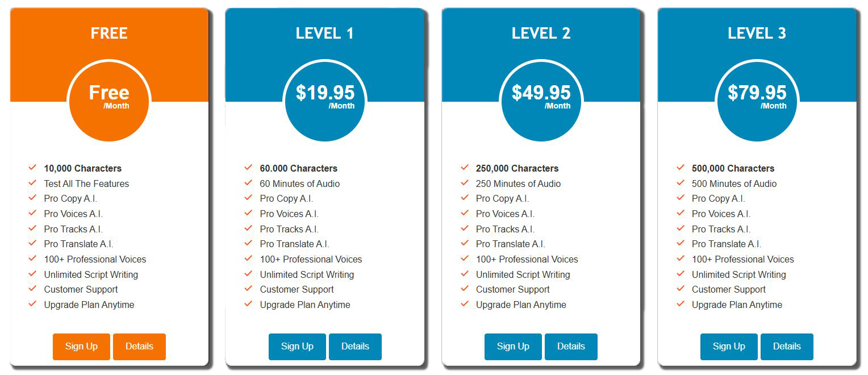Click the LEVEL 1 plan heading
Viewport: 868px width, 375px height.
tap(325, 34)
